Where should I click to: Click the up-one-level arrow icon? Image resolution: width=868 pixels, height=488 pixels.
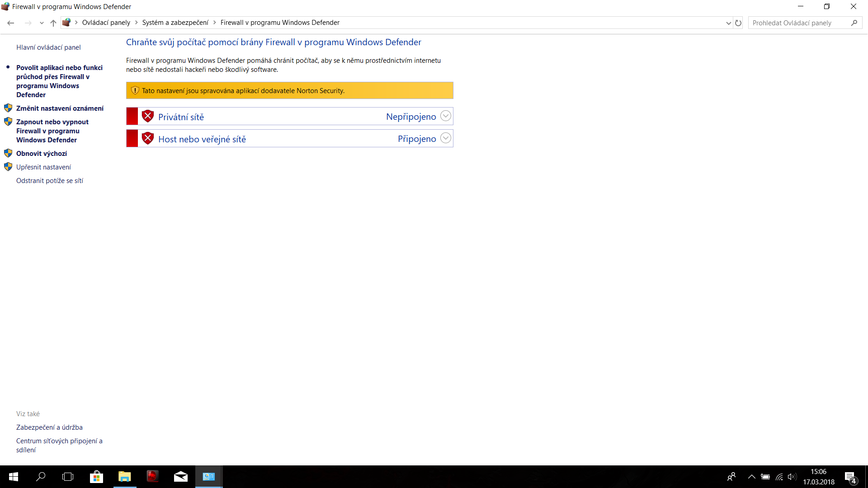(x=53, y=23)
